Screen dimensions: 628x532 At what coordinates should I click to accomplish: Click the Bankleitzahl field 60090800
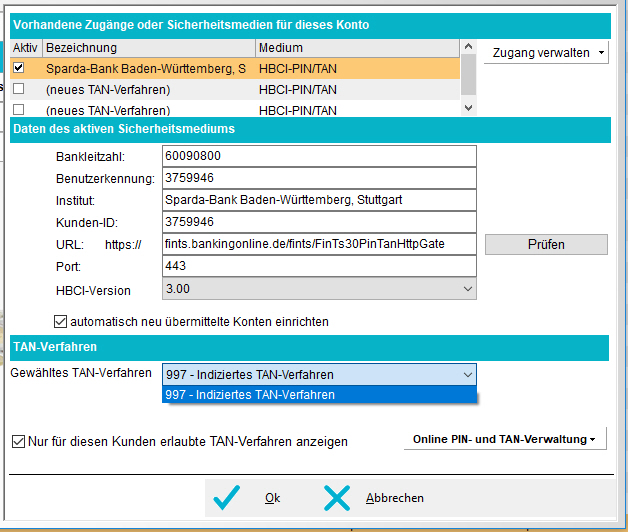[x=319, y=156]
